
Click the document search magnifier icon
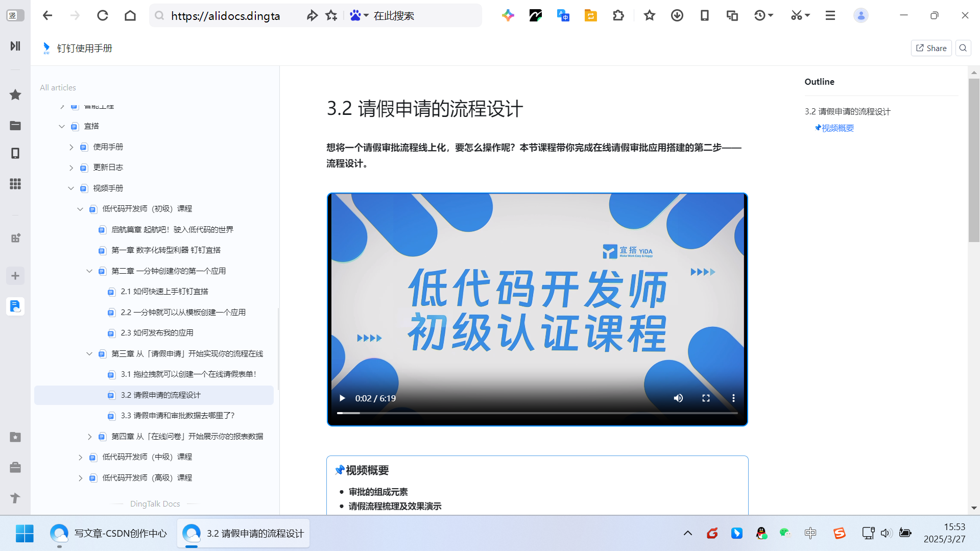pos(963,48)
